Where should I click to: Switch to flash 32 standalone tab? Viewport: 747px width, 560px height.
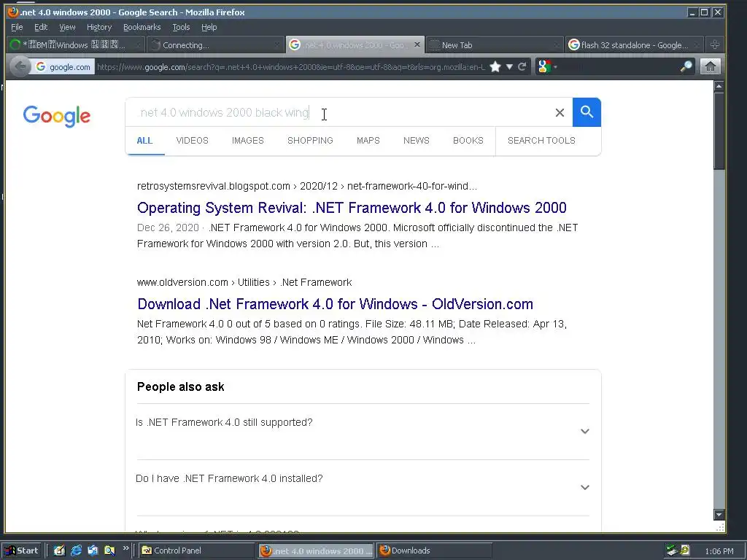(634, 44)
